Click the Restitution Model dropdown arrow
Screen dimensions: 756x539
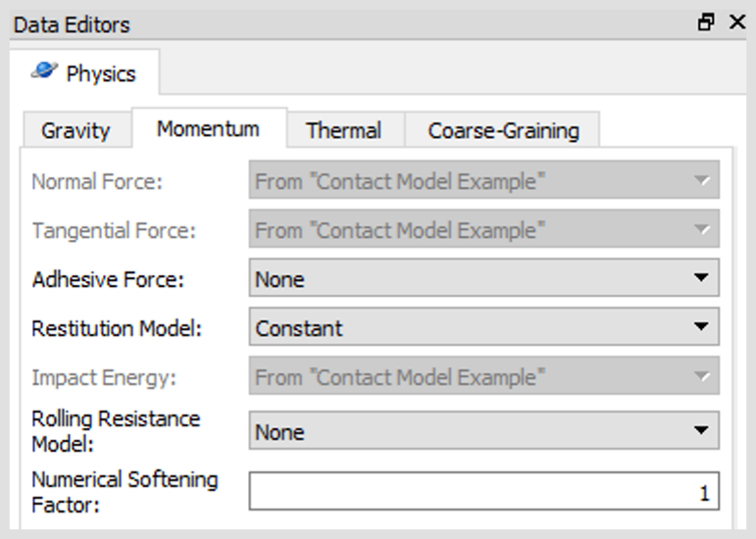click(x=701, y=327)
